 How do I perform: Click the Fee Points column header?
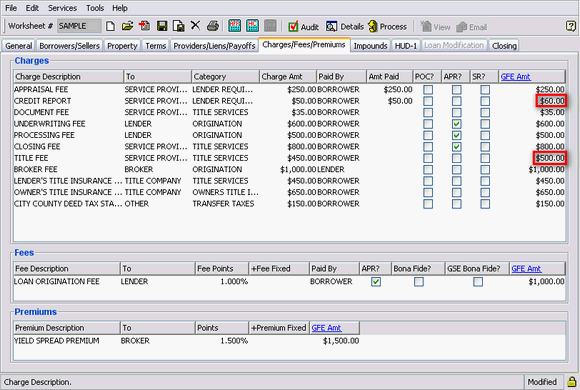click(222, 269)
